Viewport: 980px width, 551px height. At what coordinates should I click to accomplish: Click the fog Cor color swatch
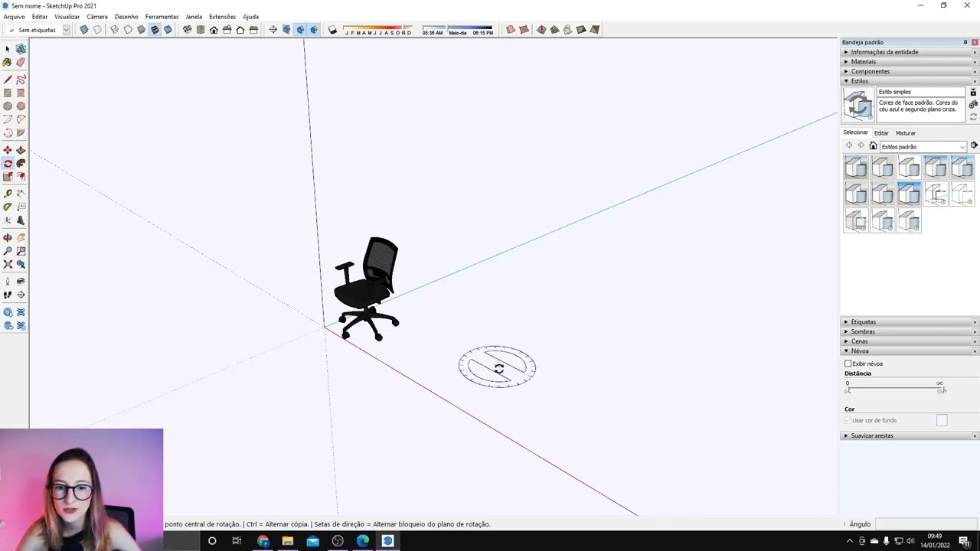click(942, 420)
